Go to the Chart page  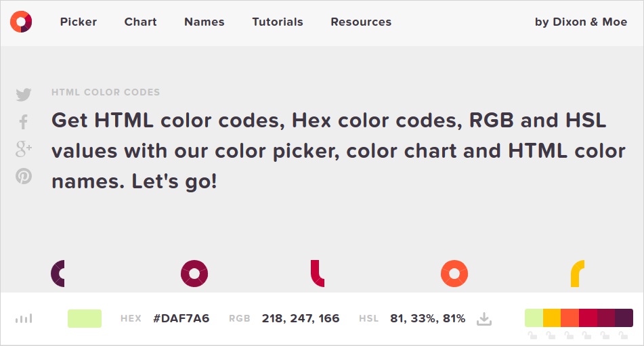point(140,22)
